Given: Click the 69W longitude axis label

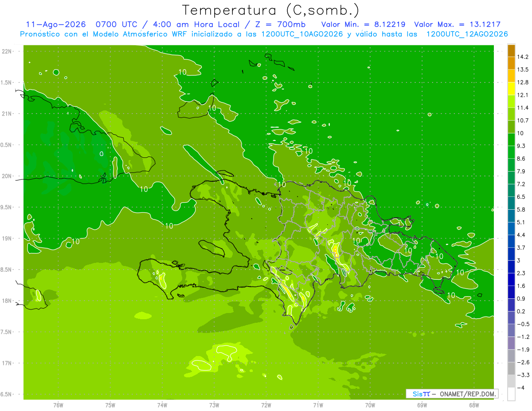Looking at the screenshot, I should tap(422, 405).
